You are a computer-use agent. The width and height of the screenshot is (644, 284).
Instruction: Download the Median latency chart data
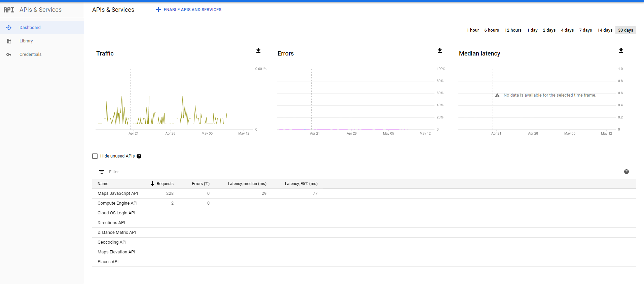tap(621, 50)
